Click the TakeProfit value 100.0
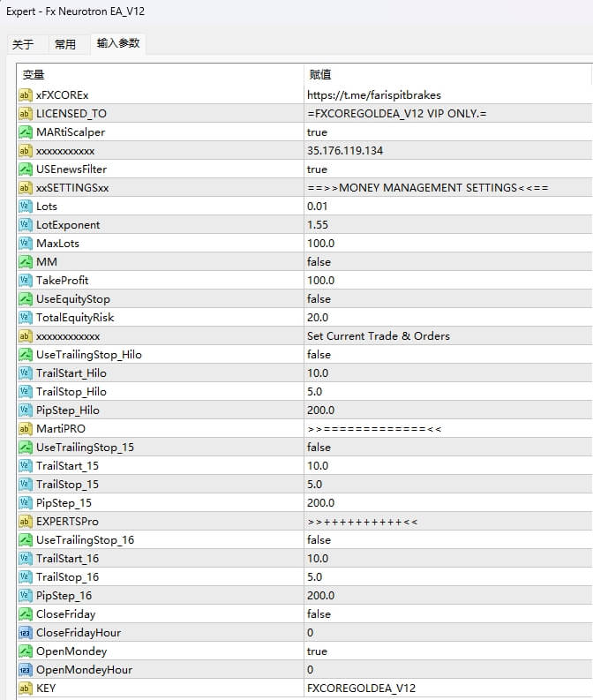Screen dimensions: 593x700 tap(320, 281)
